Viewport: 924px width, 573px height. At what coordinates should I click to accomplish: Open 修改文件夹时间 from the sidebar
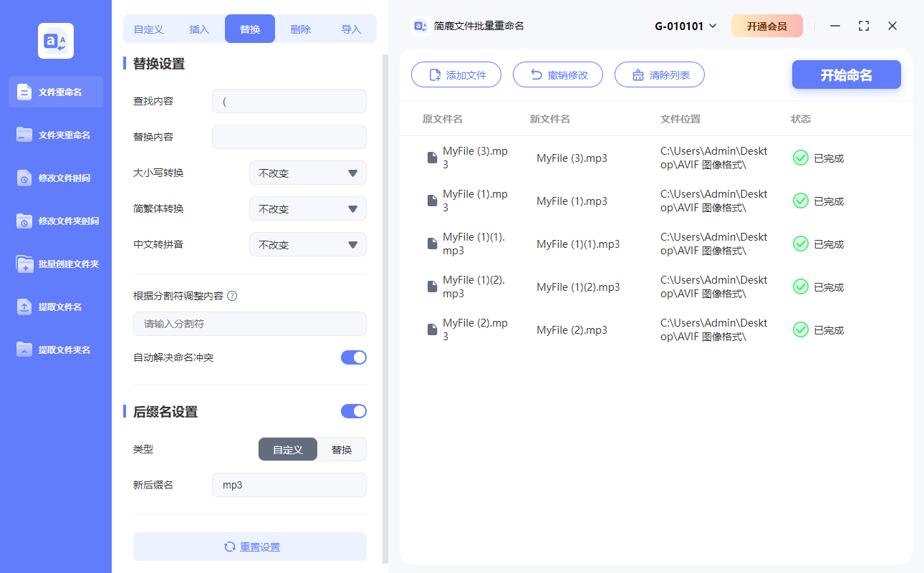point(55,221)
